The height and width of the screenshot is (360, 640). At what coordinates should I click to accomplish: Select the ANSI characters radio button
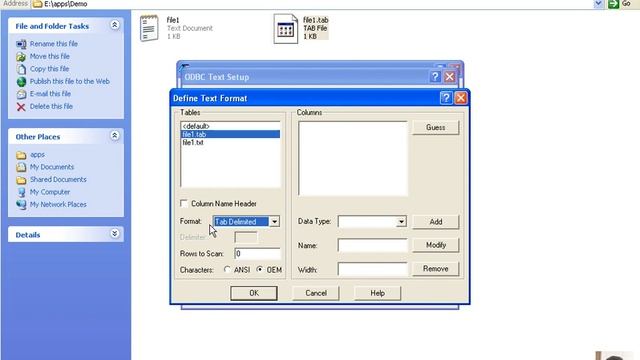[227, 269]
